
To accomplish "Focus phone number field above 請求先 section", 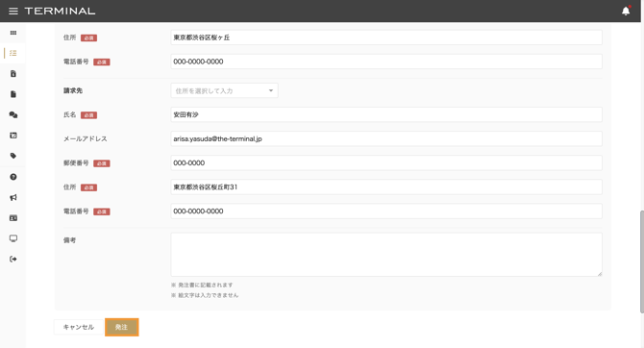I will click(386, 62).
